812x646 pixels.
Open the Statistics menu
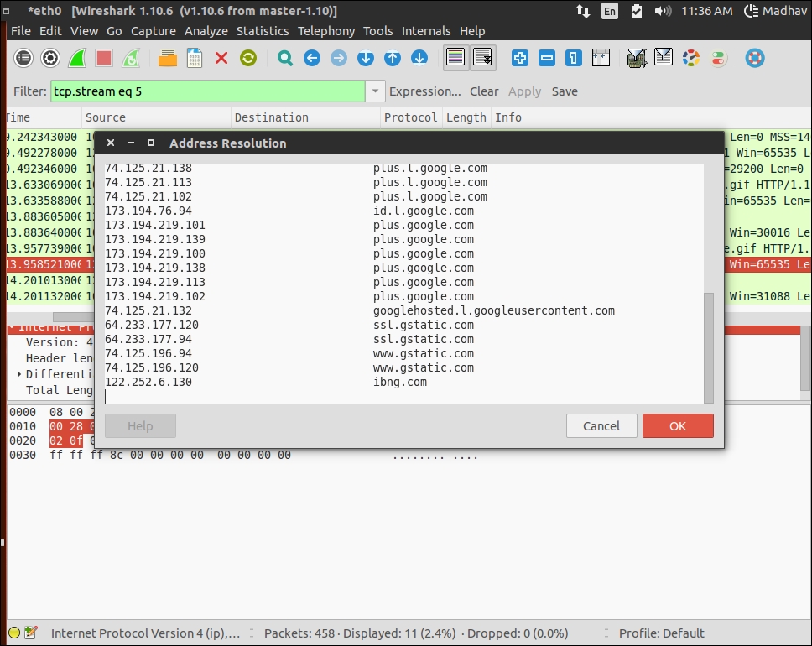click(x=263, y=31)
